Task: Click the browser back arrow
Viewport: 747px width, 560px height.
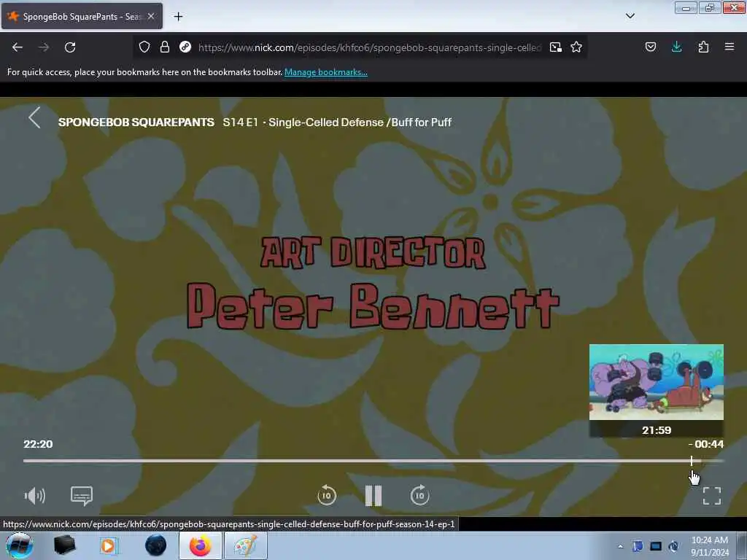Action: tap(18, 47)
